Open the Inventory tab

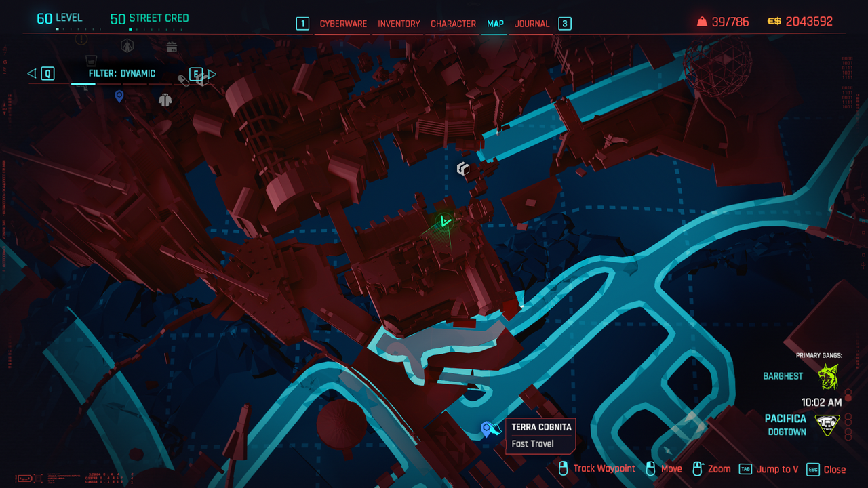[x=399, y=24]
